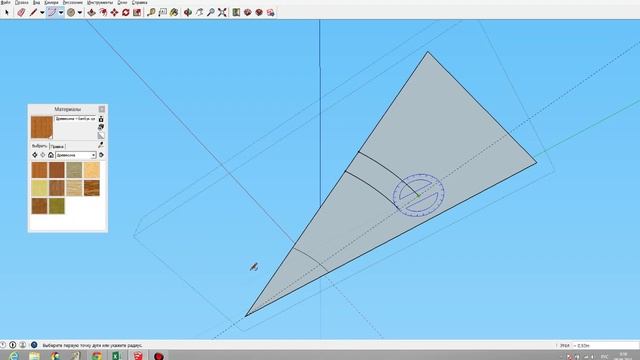Open the Draw menu
640x360 pixels.
[x=73, y=2]
